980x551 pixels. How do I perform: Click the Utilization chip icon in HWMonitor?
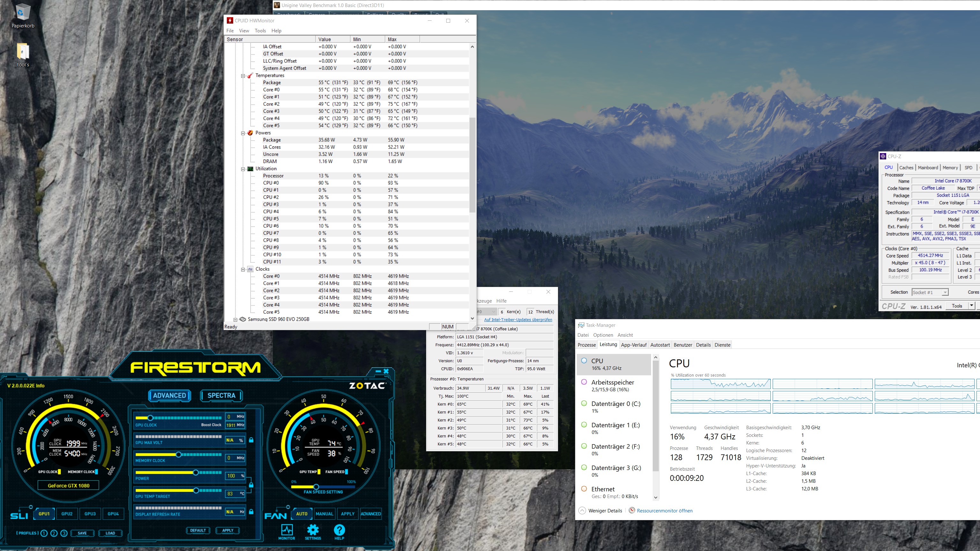pyautogui.click(x=250, y=168)
